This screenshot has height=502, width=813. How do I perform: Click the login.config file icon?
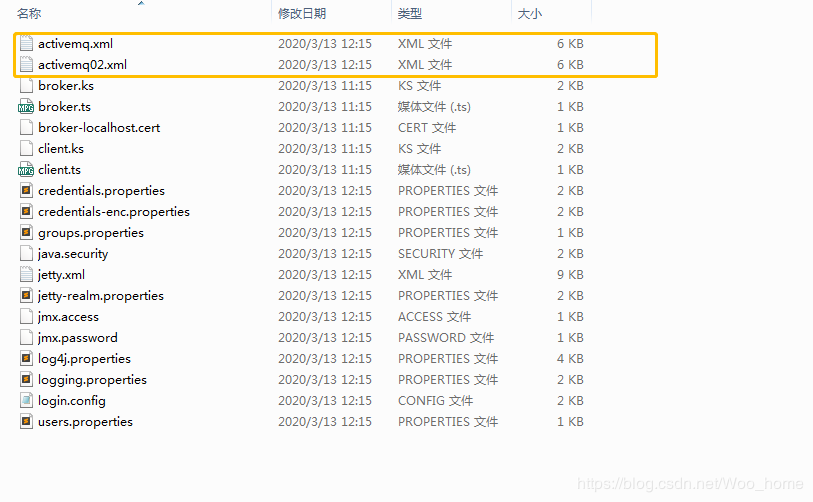pos(26,401)
